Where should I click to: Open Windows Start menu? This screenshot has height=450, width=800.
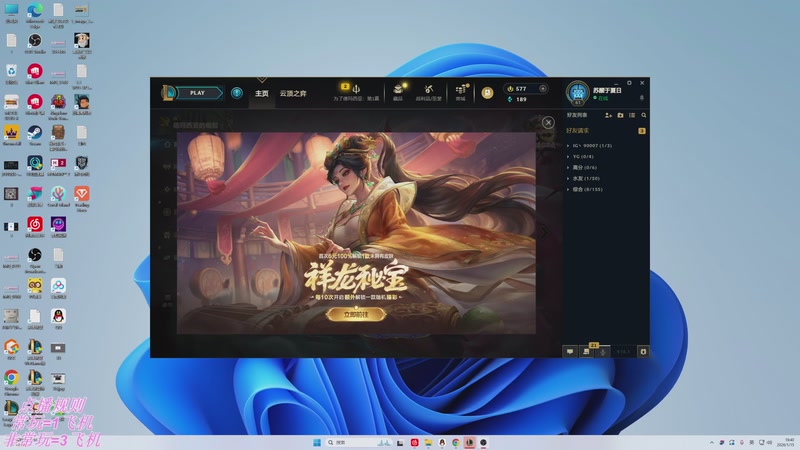coord(317,442)
